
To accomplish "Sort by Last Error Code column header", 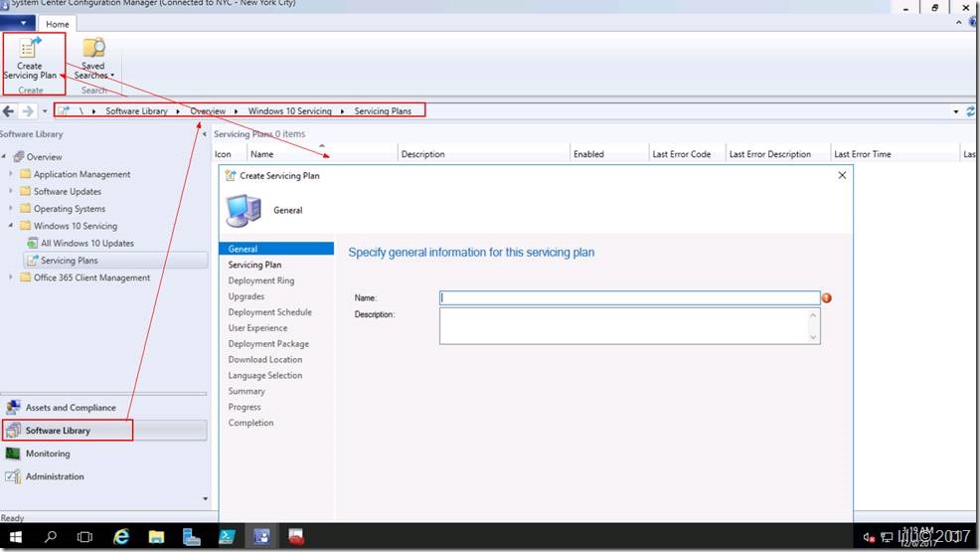I will (x=687, y=154).
